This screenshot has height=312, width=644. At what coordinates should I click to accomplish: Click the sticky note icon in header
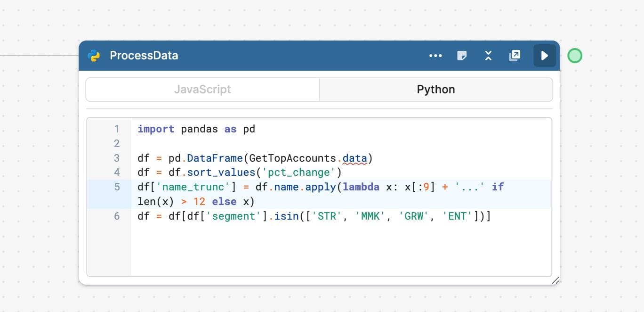click(462, 56)
